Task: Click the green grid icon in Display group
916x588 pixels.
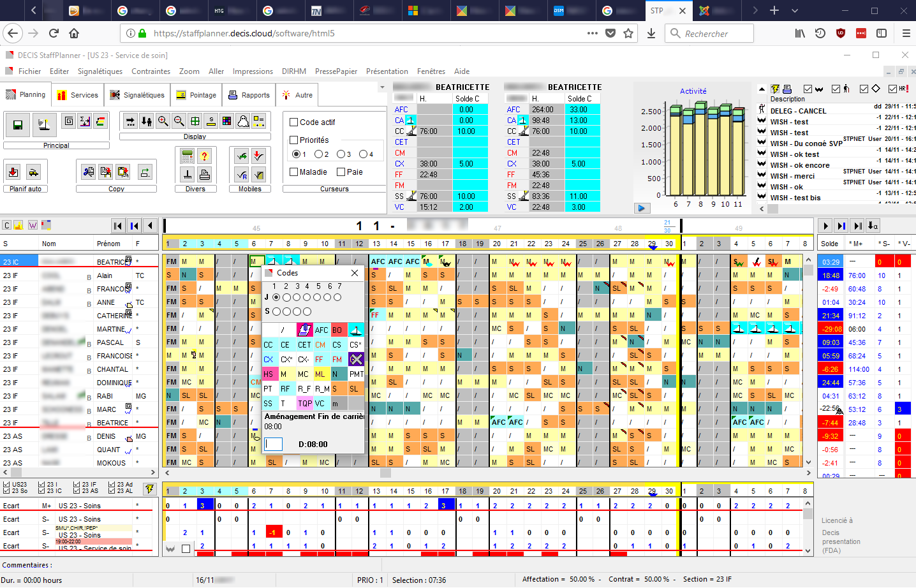Action: [x=195, y=121]
